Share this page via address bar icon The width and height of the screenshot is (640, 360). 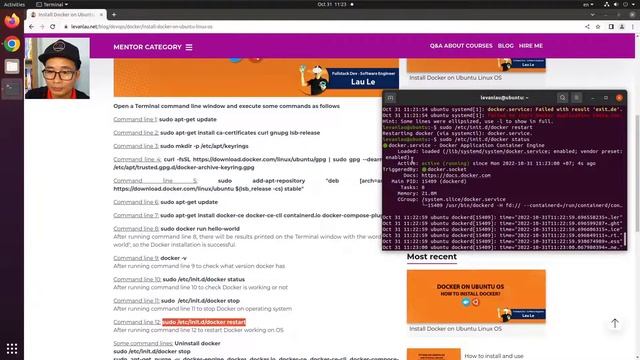coord(587,27)
